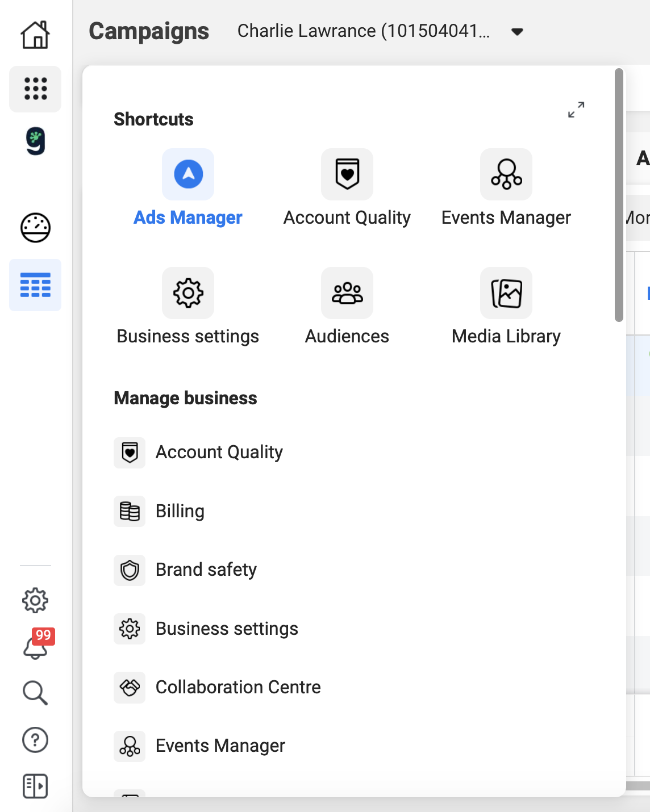Image resolution: width=650 pixels, height=812 pixels.
Task: Open the search magnifier in the sidebar
Action: [x=35, y=692]
